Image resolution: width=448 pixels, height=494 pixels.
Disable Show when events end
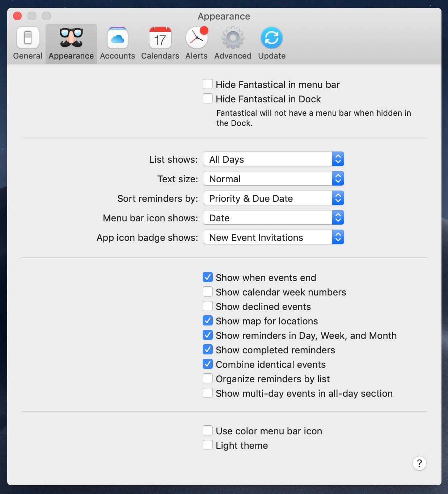[x=208, y=277]
